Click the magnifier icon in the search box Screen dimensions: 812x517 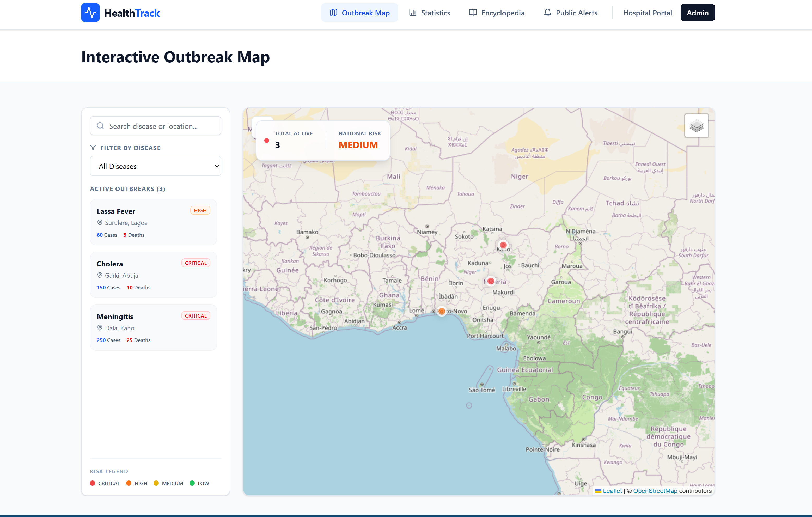click(100, 126)
